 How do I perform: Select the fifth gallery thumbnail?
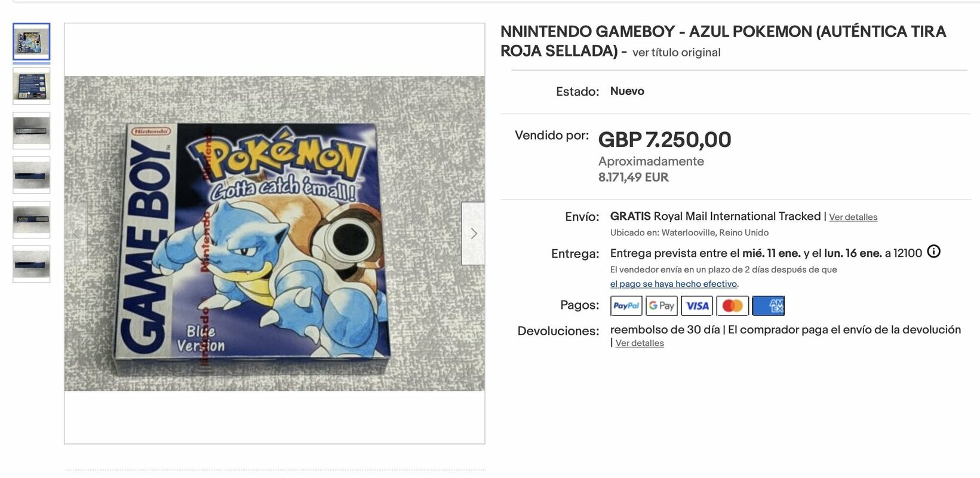[31, 219]
